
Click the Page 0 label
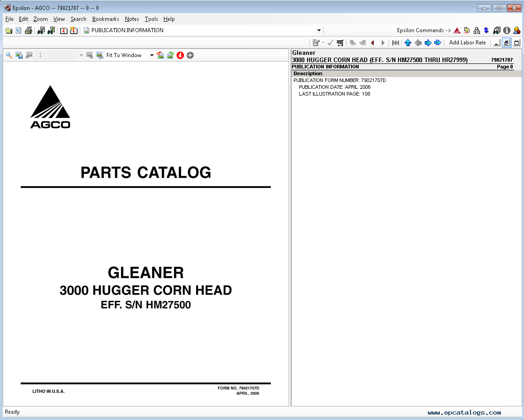point(505,67)
